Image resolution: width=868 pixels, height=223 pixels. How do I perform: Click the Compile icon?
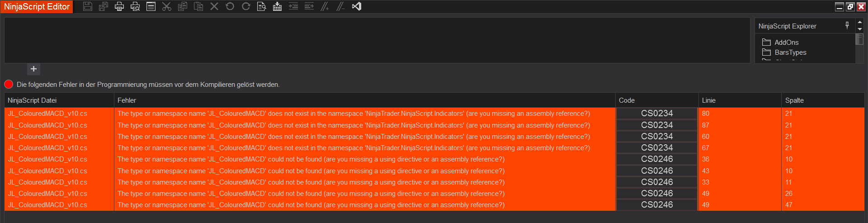[x=278, y=6]
